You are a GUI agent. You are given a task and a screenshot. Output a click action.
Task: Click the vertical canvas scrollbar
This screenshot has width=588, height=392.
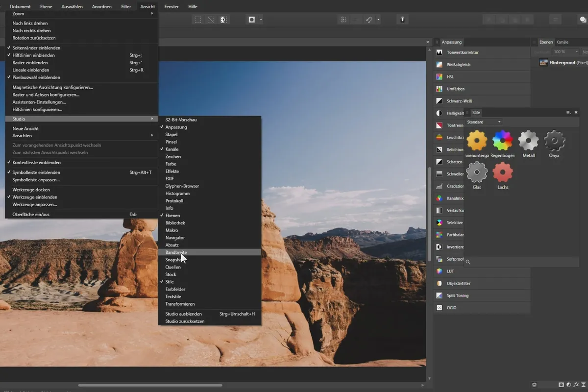point(430,214)
